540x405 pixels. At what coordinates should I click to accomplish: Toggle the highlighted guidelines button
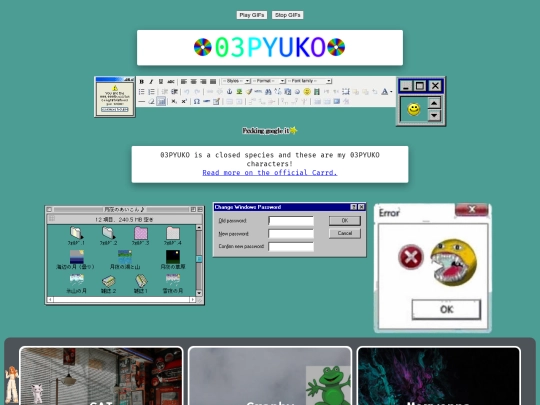pyautogui.click(x=161, y=101)
